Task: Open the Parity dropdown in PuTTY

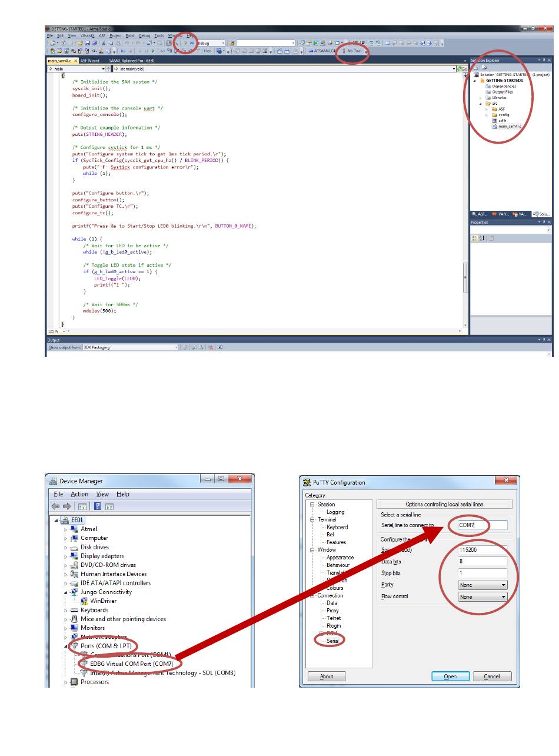Action: (483, 585)
